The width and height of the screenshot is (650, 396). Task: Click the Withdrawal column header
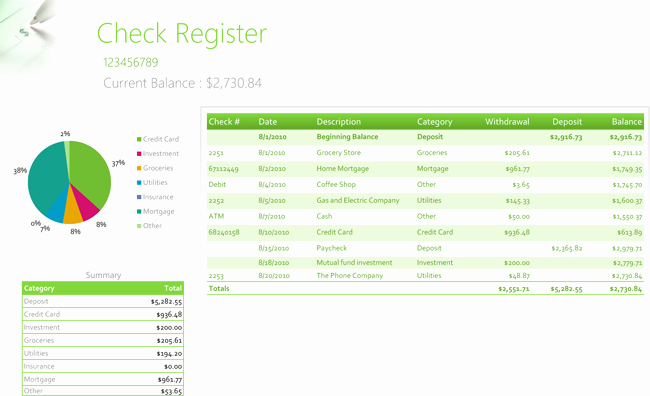(507, 122)
